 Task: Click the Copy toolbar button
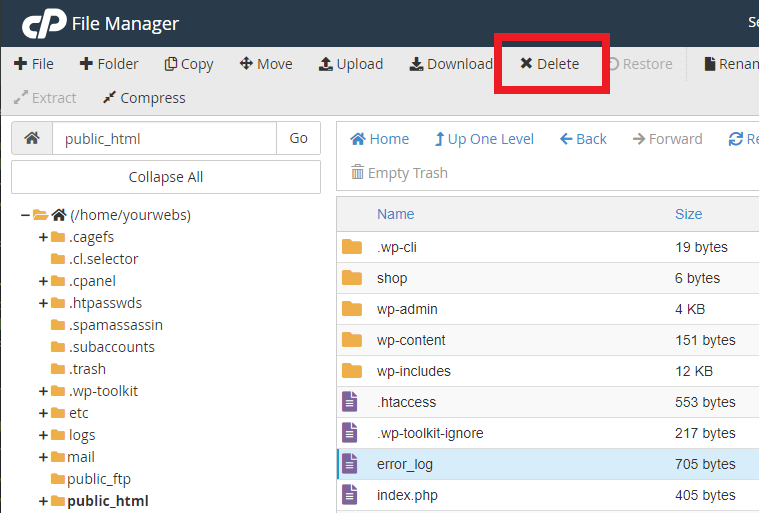pos(189,64)
